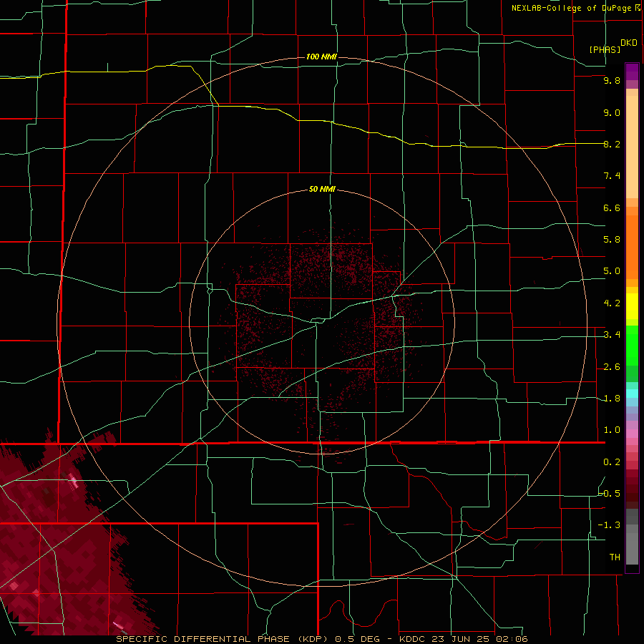
Task: Click the TH label on the scale
Action: [x=615, y=557]
